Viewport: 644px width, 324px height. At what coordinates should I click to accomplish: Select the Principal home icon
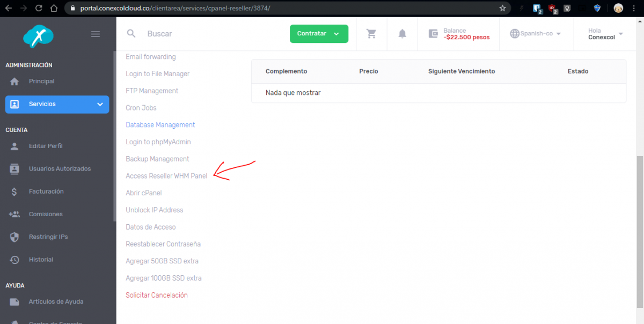[15, 81]
